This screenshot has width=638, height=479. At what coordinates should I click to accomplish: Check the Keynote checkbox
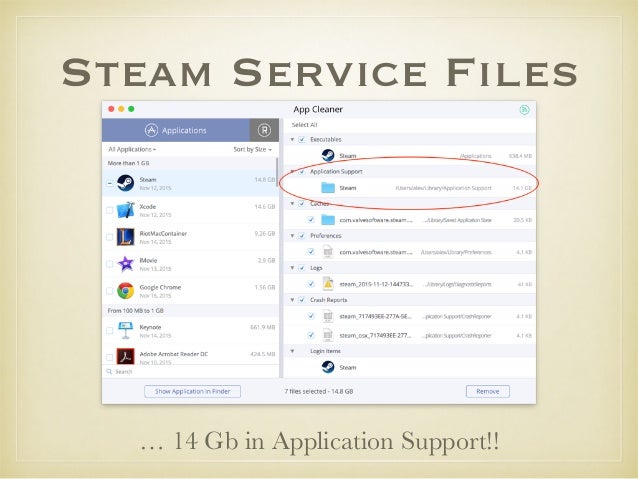tap(109, 330)
